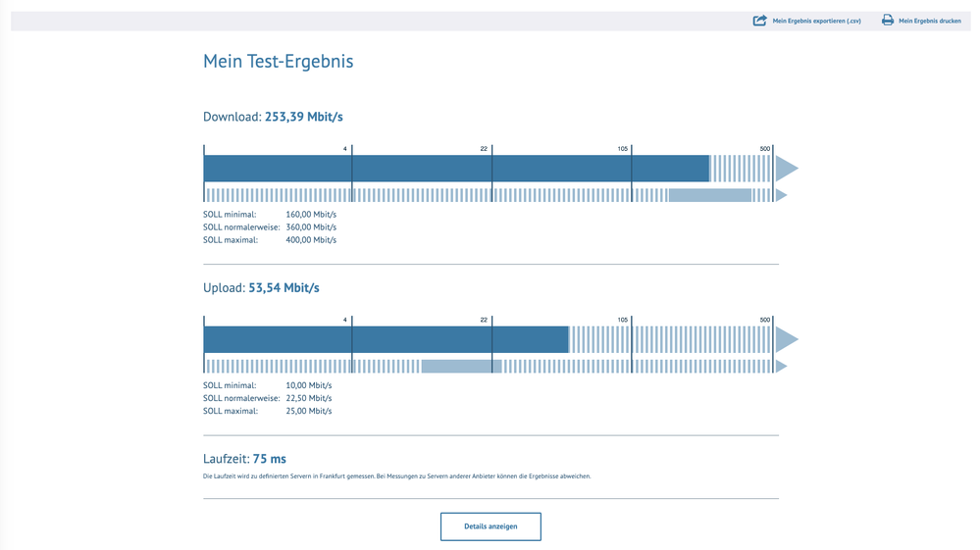Viewport: 980px width, 550px height.
Task: Click the solid Upload speed bar
Action: (x=386, y=340)
